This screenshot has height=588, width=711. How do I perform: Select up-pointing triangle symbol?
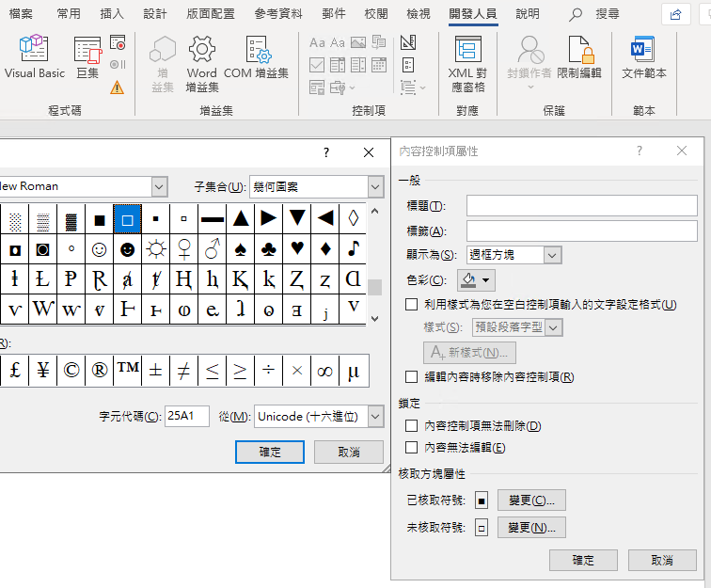pyautogui.click(x=241, y=219)
